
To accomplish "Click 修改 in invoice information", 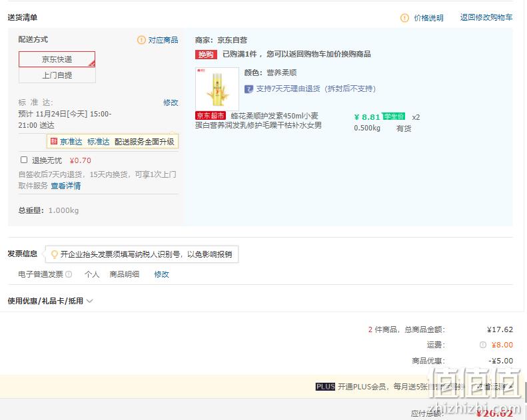I will tap(162, 274).
